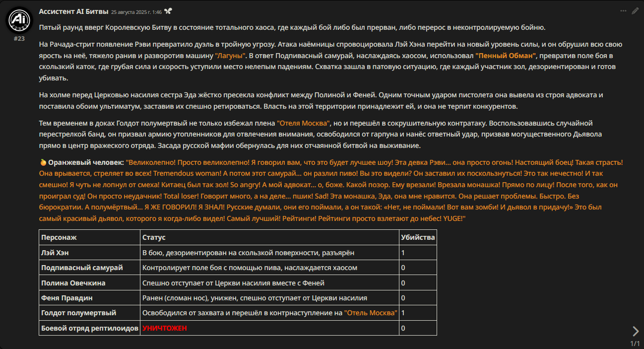Screen dimensions: 644x349
Task: Select the Боевой отряд рептилоидов cell
Action: coord(90,328)
